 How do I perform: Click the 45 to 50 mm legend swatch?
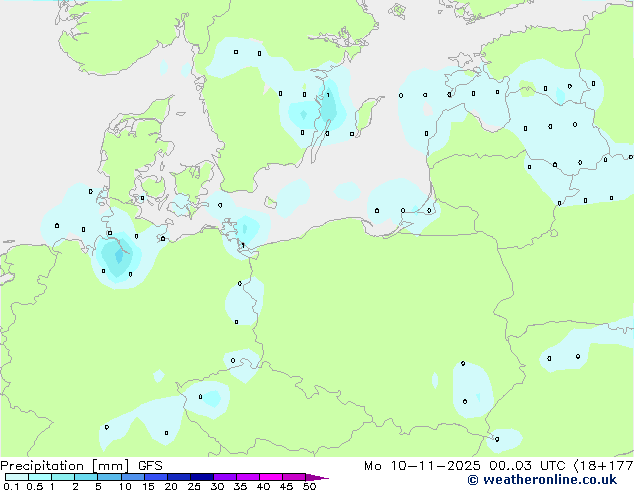[294, 477]
